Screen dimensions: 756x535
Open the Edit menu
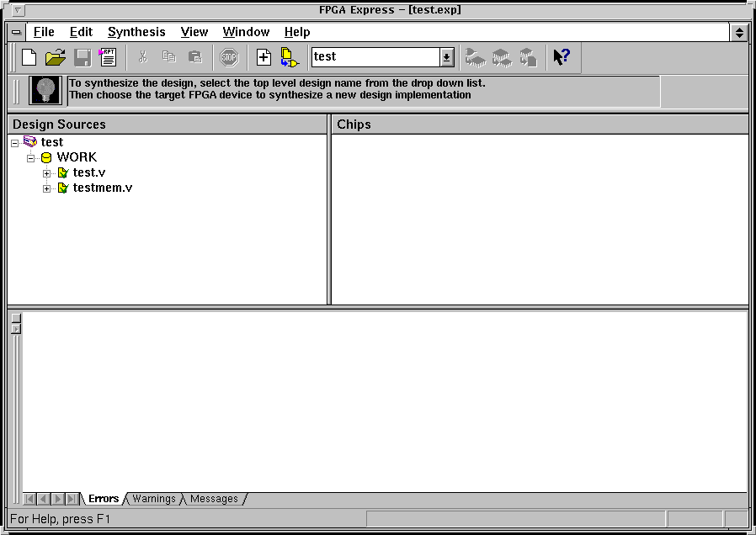pyautogui.click(x=81, y=32)
